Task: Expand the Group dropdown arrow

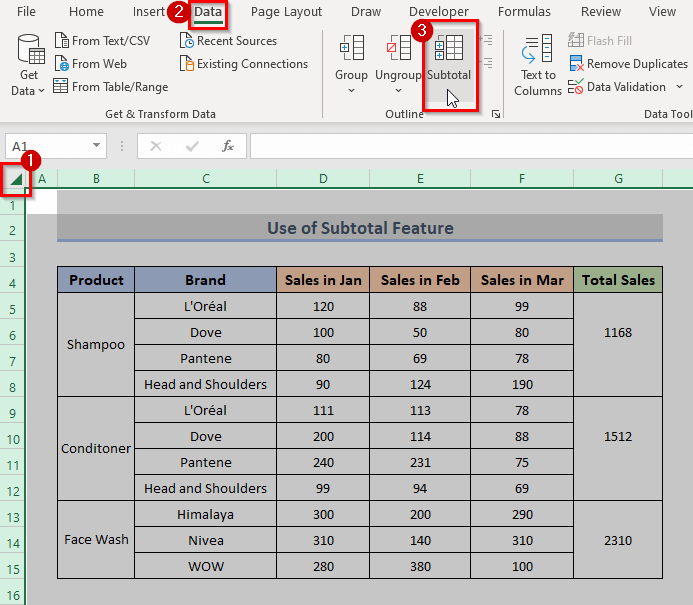Action: pos(351,91)
